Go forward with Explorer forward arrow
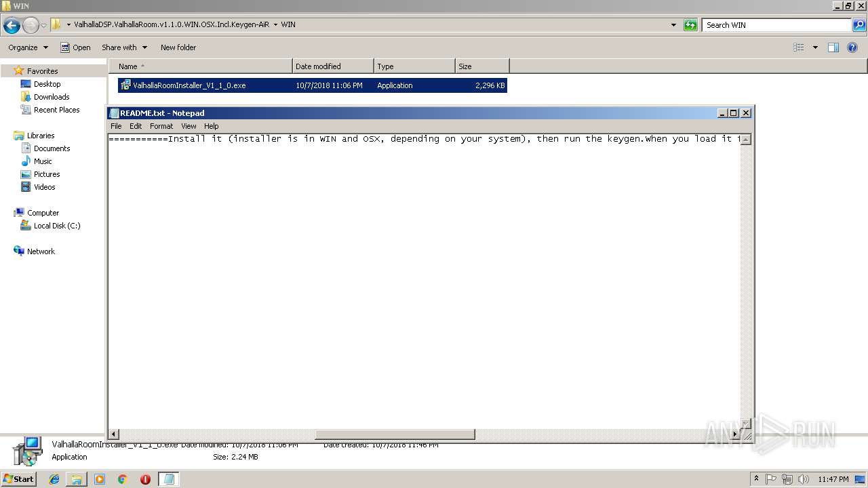 tap(31, 26)
